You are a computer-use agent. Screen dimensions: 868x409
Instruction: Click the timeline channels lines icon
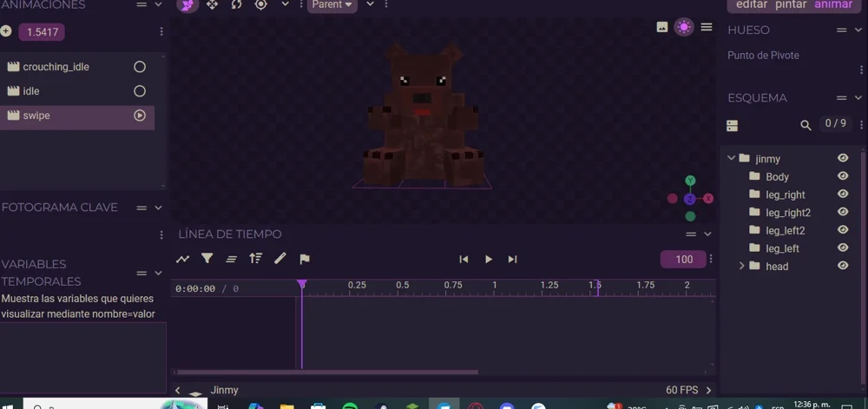coord(232,259)
